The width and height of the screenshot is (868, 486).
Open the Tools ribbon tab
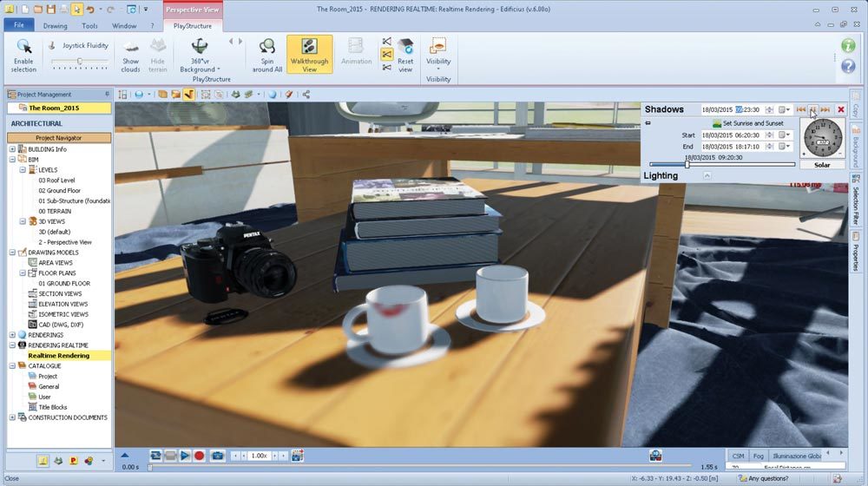click(x=89, y=26)
